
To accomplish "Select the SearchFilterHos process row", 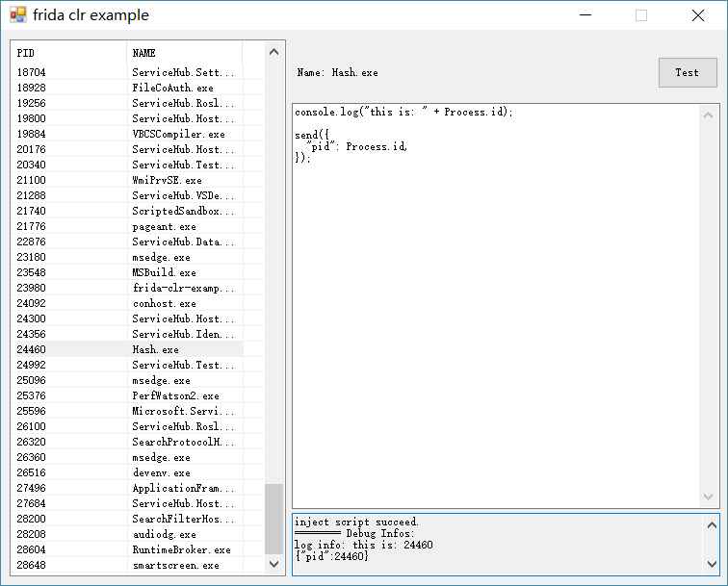I will coord(127,519).
